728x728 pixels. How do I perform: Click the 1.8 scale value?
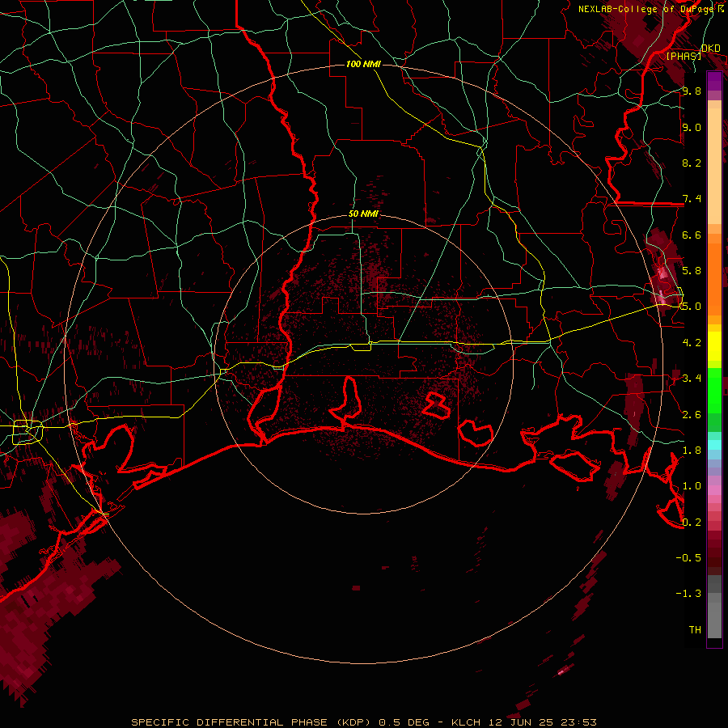click(692, 450)
